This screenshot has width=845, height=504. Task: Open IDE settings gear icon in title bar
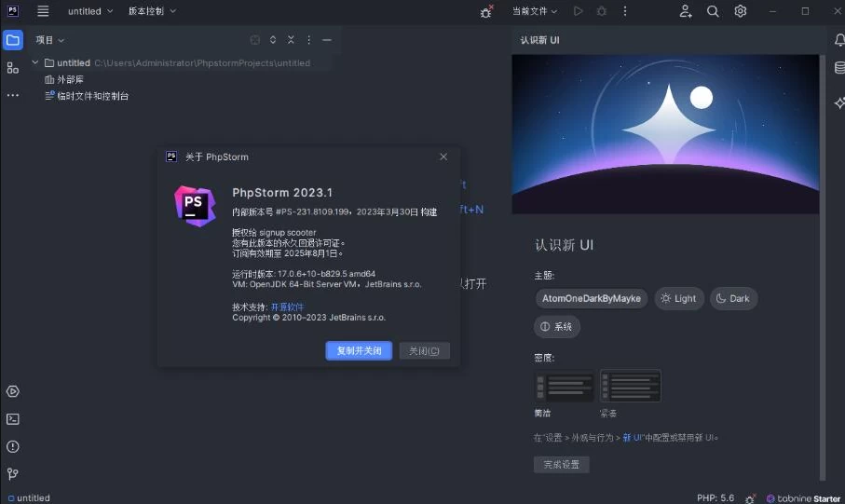click(x=741, y=11)
